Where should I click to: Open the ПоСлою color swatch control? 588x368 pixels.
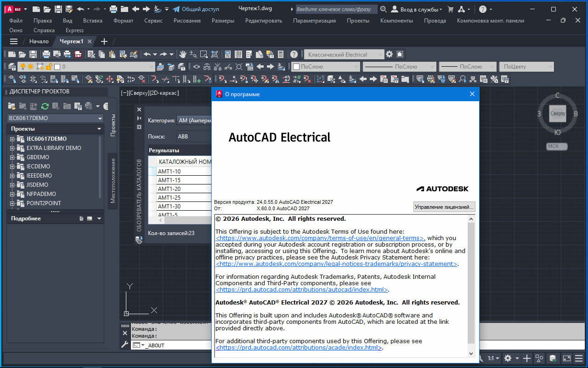click(x=326, y=67)
